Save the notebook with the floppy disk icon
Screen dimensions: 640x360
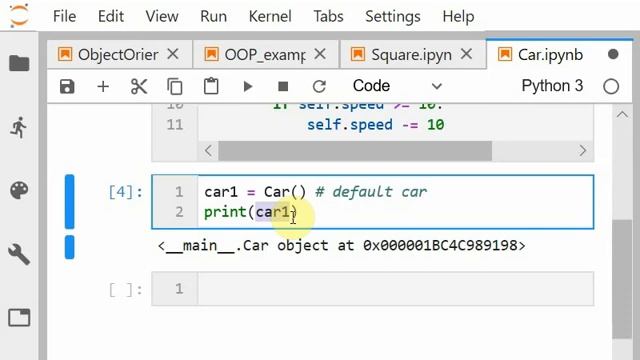pos(67,87)
